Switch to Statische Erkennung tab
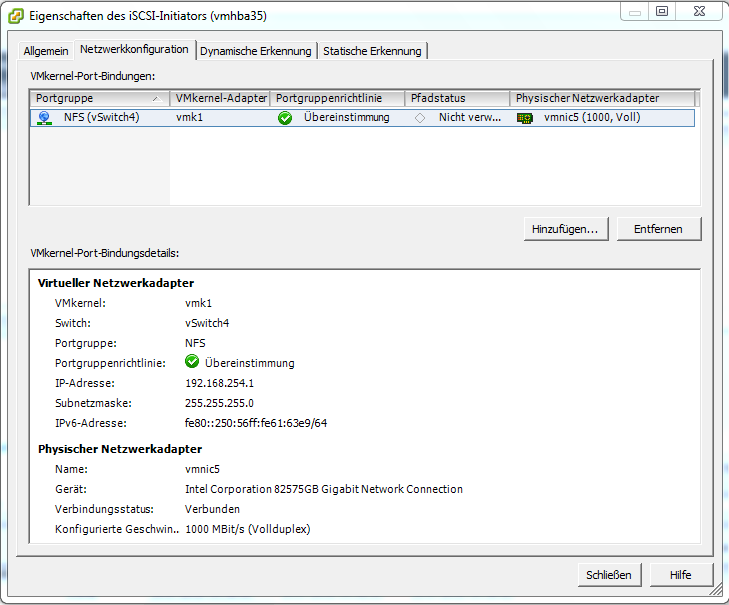 coord(372,51)
